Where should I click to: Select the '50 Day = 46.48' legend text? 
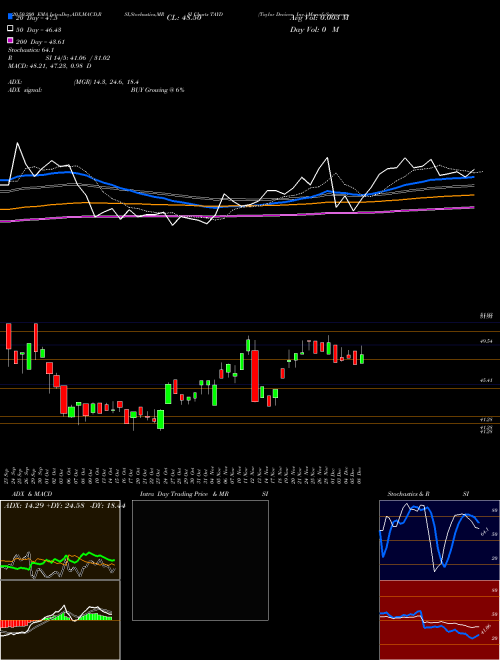tap(38, 29)
